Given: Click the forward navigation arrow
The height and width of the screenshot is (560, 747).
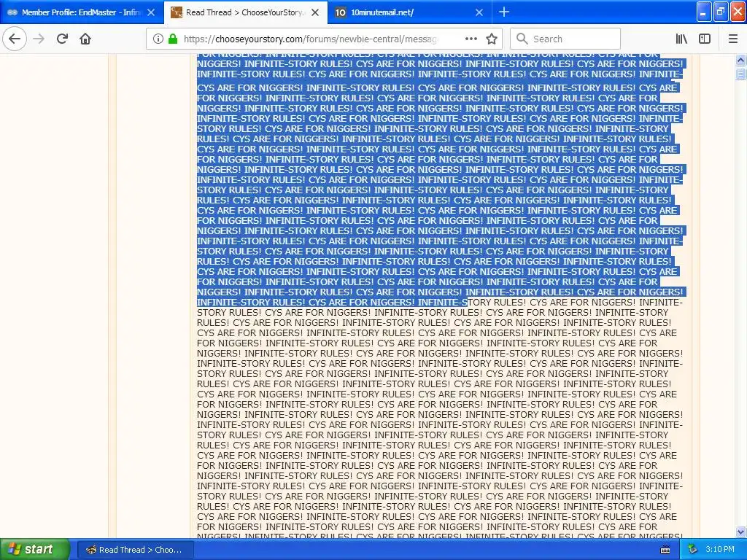Looking at the screenshot, I should (x=39, y=39).
